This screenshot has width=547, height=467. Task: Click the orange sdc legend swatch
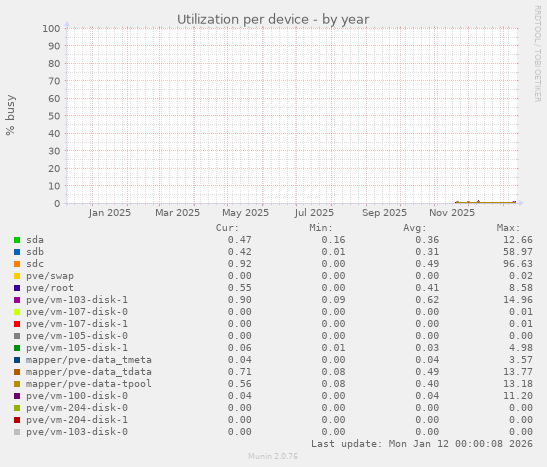tap(17, 264)
